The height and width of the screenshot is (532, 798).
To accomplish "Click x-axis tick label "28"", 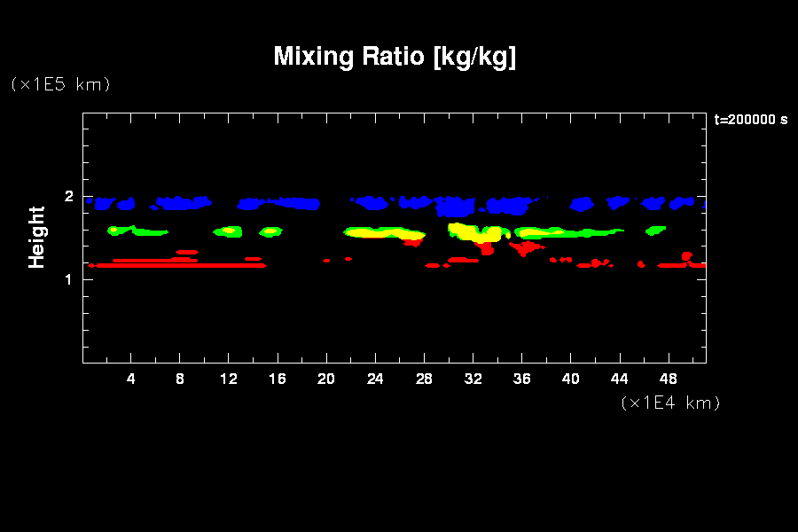I will [x=425, y=379].
